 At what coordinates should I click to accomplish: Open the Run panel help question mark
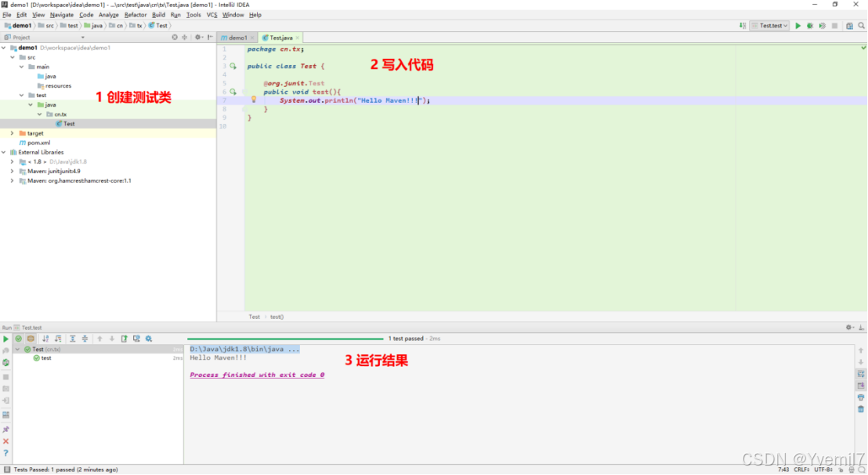[x=5, y=453]
